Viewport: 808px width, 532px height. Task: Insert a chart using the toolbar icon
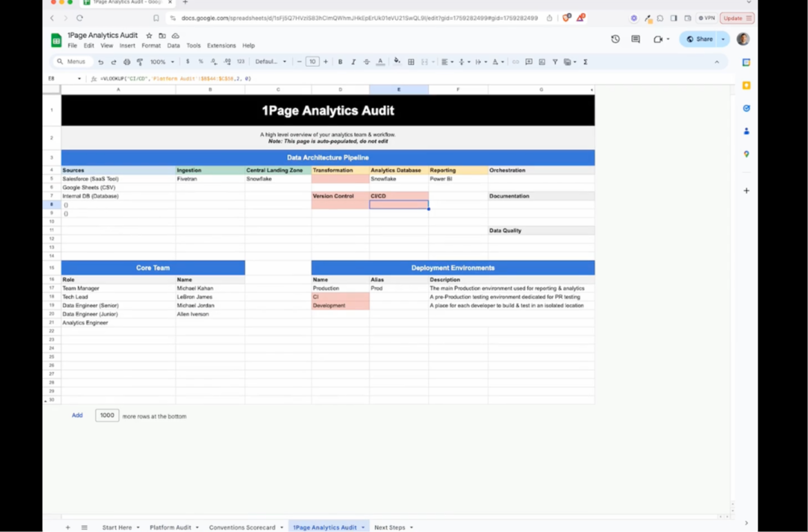542,61
